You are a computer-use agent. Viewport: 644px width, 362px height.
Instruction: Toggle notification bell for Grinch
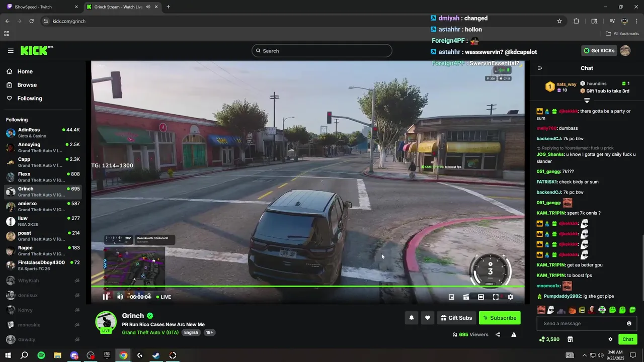[412, 318]
